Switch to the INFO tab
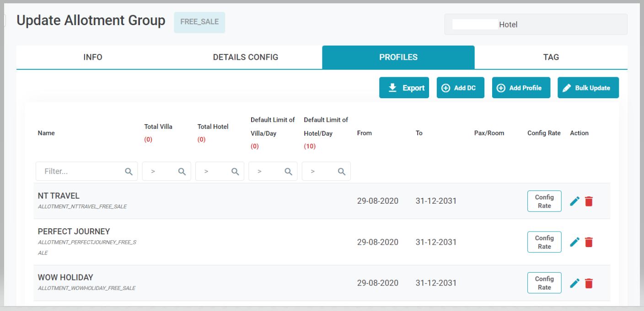Viewport: 644px width, 311px height. click(x=93, y=58)
